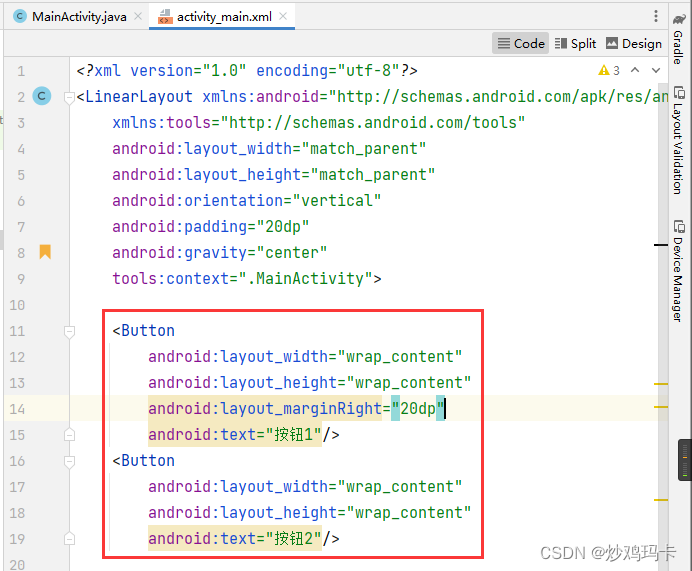This screenshot has height=571, width=692.
Task: Click the android:text="按钮2" attribute
Action: (235, 538)
